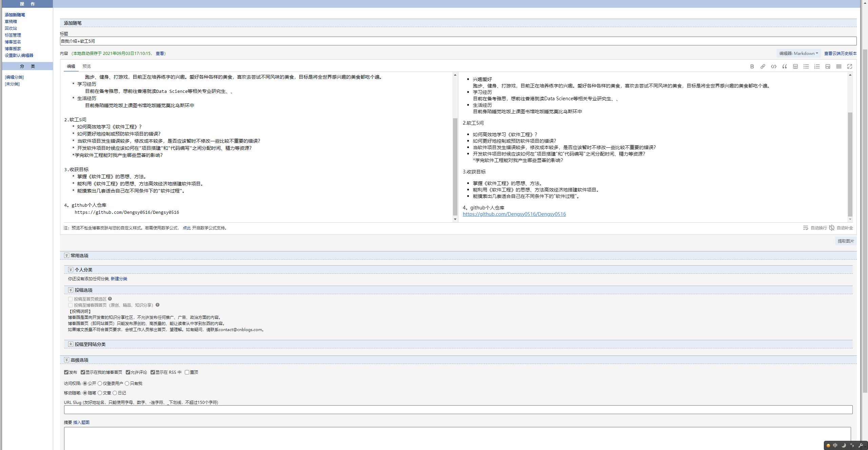Image resolution: width=868 pixels, height=450 pixels.
Task: Insert a hyperlink using link icon
Action: click(763, 66)
